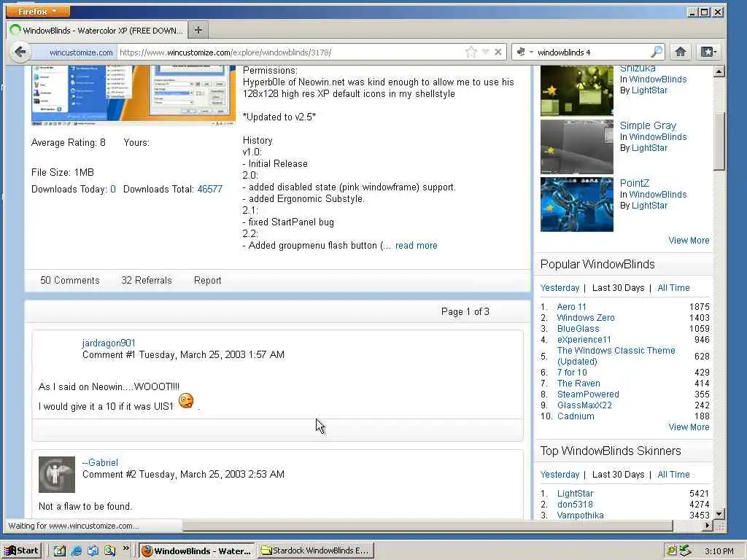Click the Simple Gray thumbnail image
Image resolution: width=747 pixels, height=560 pixels.
click(x=577, y=147)
